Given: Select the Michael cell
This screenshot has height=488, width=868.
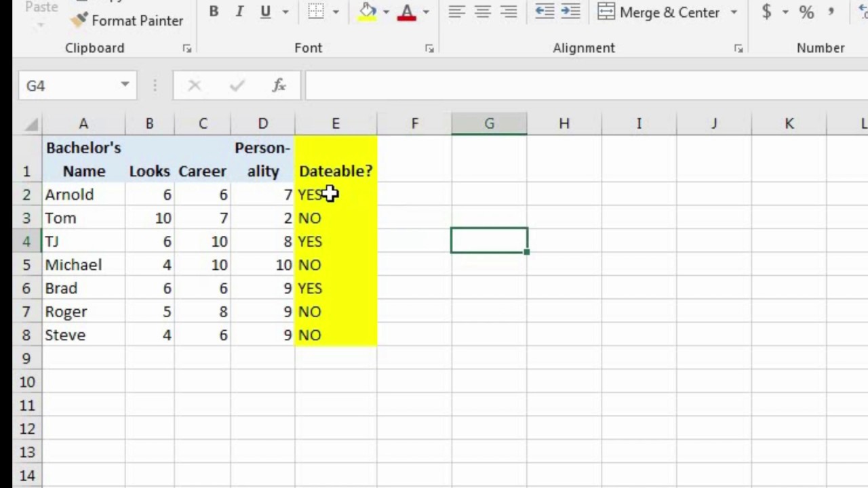Looking at the screenshot, I should click(83, 265).
